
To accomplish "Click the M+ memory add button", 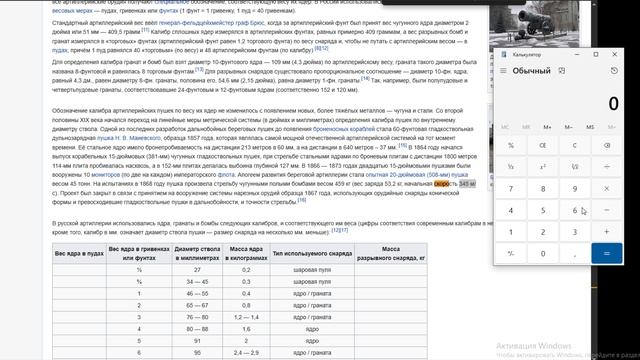I will click(x=547, y=127).
